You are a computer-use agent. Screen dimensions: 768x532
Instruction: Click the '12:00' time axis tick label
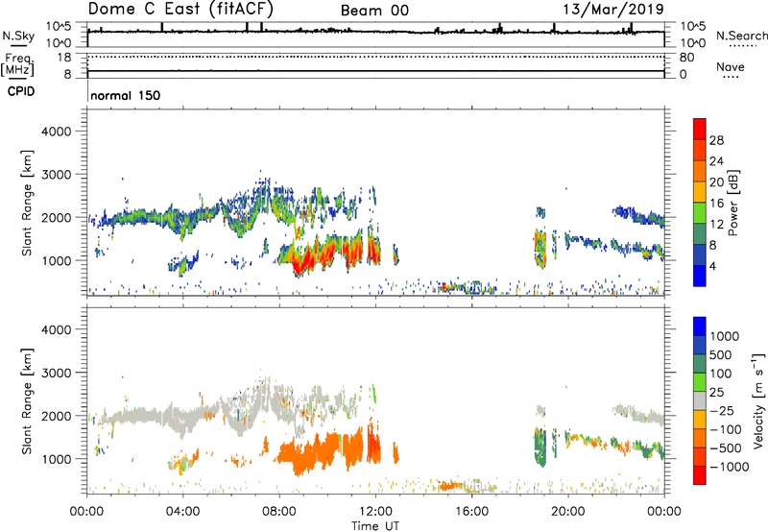point(375,512)
